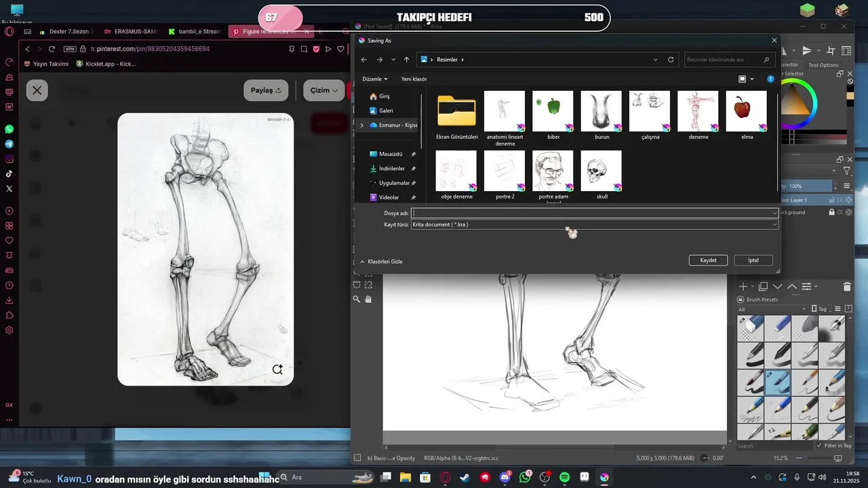Delete the layer with trash icon

(x=847, y=287)
